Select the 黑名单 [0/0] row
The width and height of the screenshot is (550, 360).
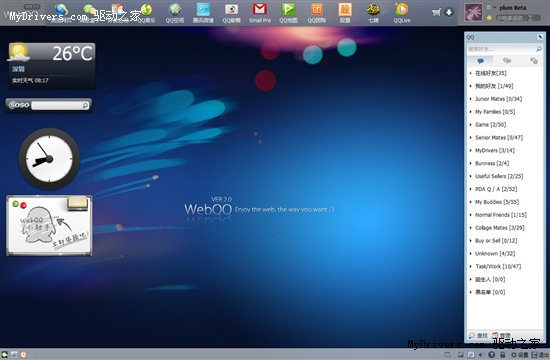[504, 292]
